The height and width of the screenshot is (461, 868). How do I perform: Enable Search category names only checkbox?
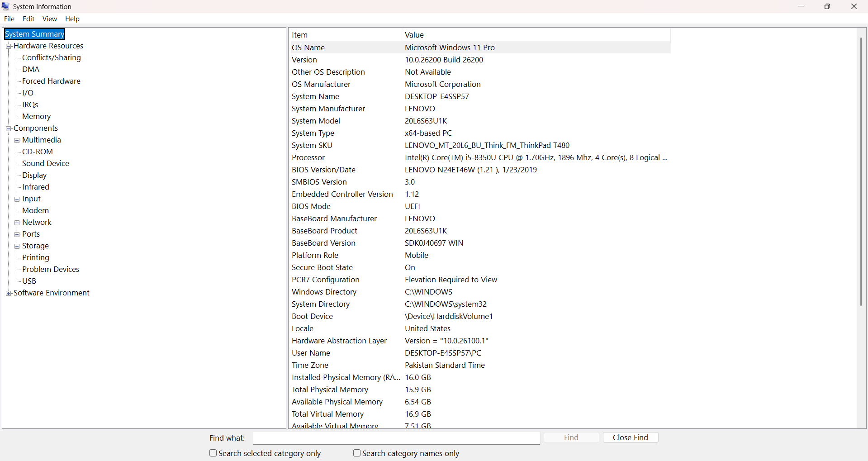click(x=357, y=453)
